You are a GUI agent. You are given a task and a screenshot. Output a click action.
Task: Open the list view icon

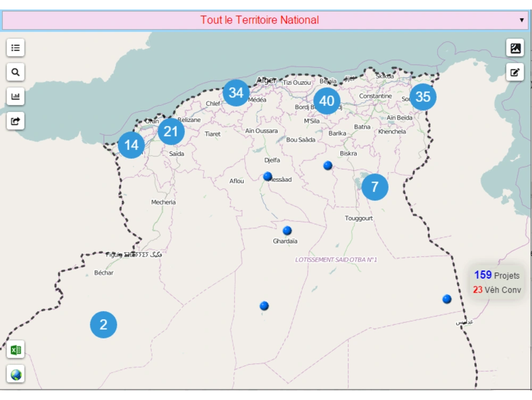[x=15, y=47]
